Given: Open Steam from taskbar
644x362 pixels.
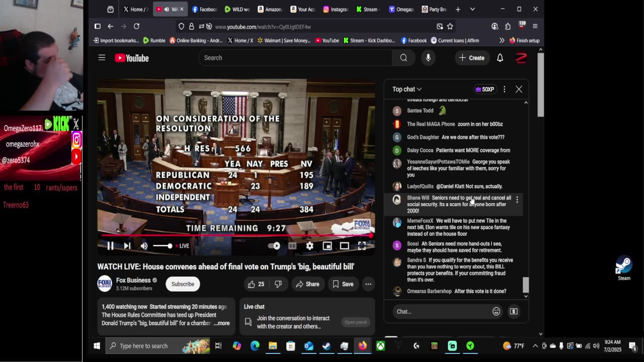Looking at the screenshot, I should pos(327,346).
